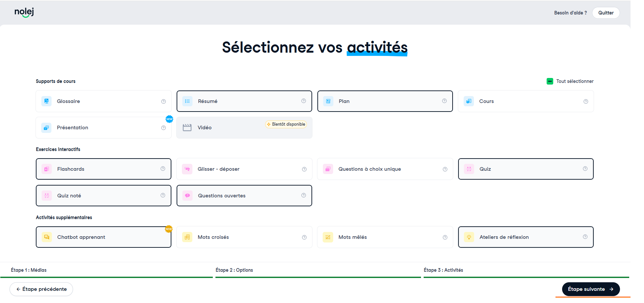Screen dimensions: 644x303
Task: Click the nolej logo
Action: tap(24, 12)
